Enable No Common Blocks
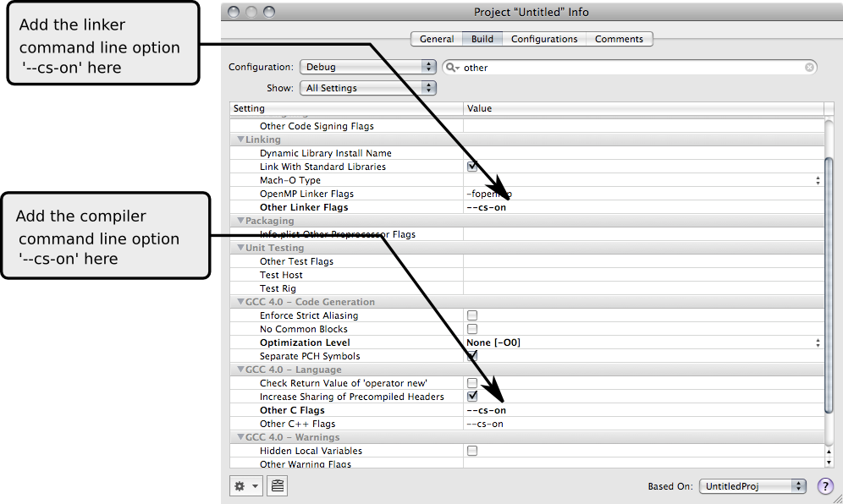The image size is (843, 504). (x=471, y=328)
